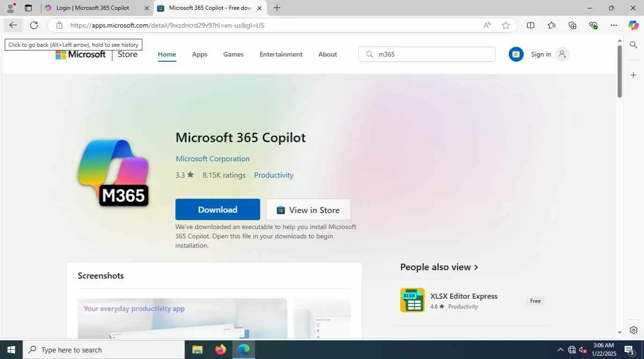The height and width of the screenshot is (359, 644).
Task: Open File Explorer from the taskbar
Action: (x=197, y=350)
